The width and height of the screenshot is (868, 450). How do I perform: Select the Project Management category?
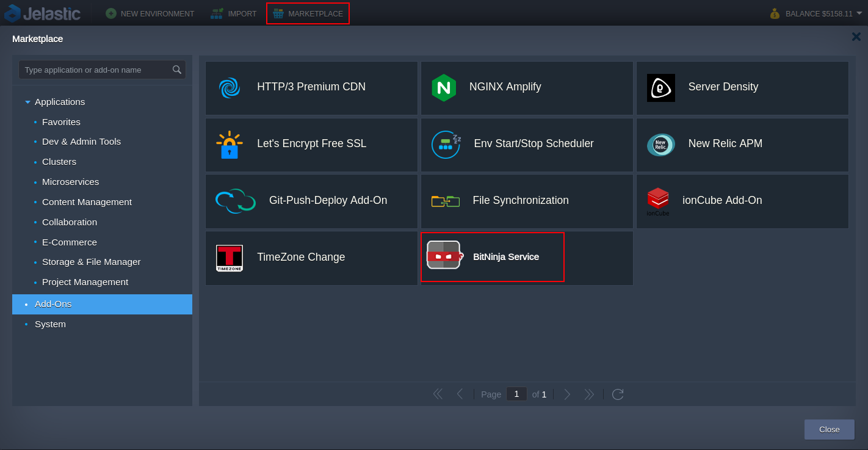coord(85,282)
